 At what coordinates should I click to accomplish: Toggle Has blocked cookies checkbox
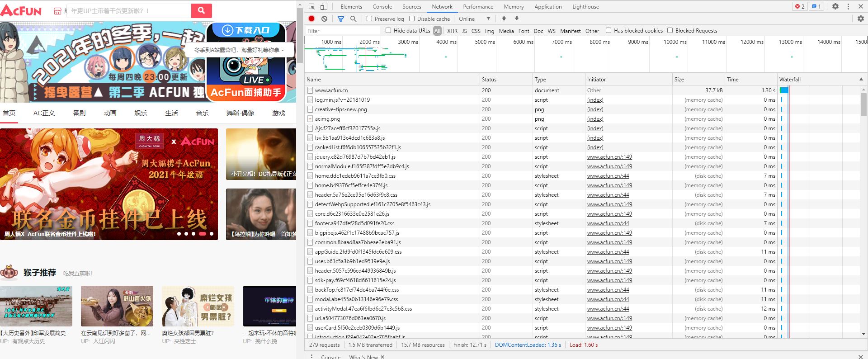[x=609, y=30]
